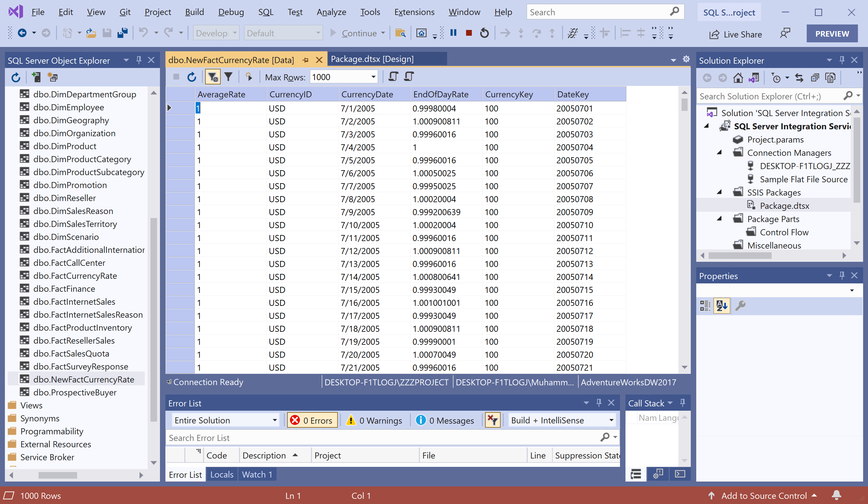Open the Entire Solution scope dropdown
This screenshot has width=868, height=504.
(x=274, y=420)
